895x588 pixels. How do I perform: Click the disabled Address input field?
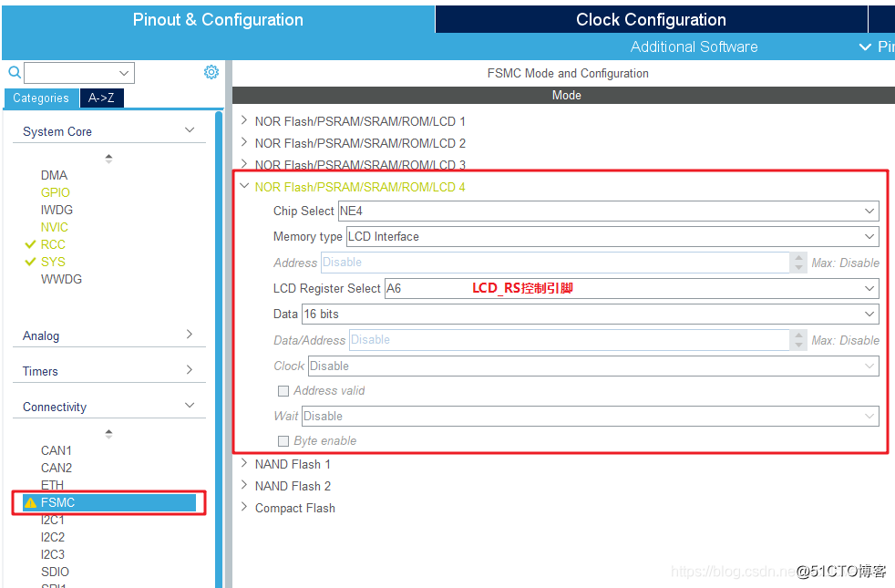coord(555,263)
